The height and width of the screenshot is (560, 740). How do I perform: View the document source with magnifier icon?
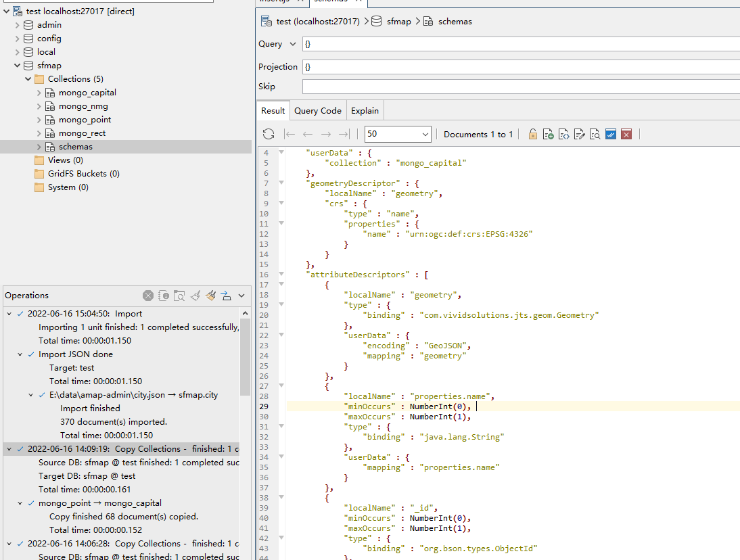[595, 134]
